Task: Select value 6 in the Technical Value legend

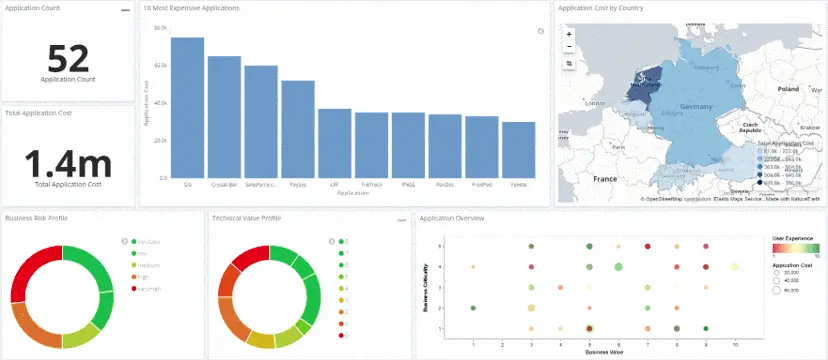Action: pos(343,265)
